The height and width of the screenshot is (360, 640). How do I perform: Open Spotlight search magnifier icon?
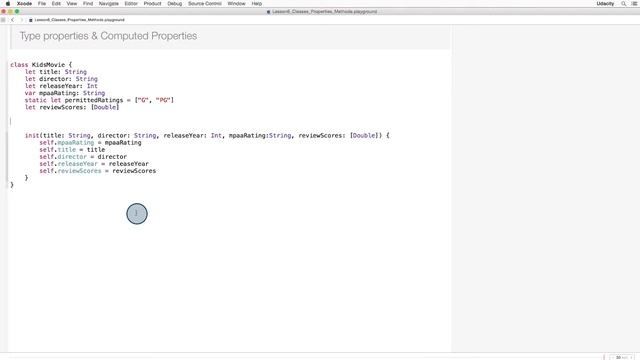click(623, 3)
